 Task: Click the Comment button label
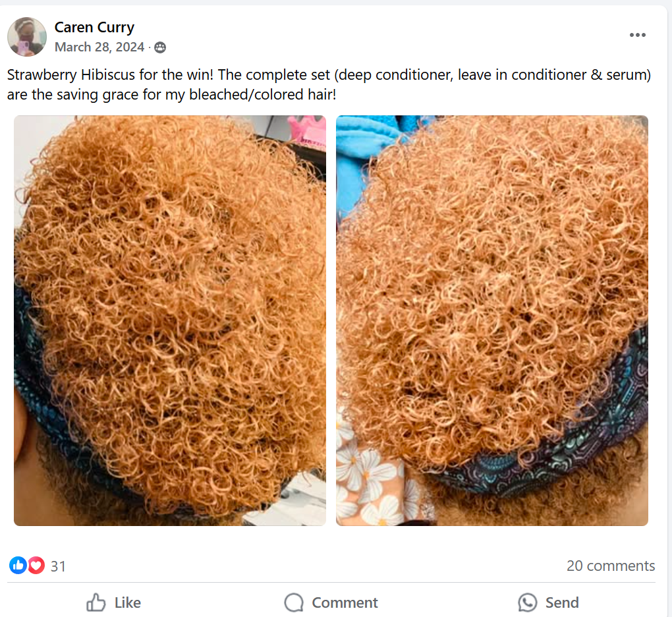tap(345, 603)
